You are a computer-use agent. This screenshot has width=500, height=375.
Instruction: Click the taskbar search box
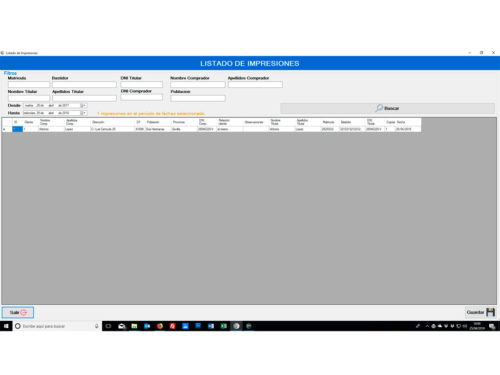57,326
